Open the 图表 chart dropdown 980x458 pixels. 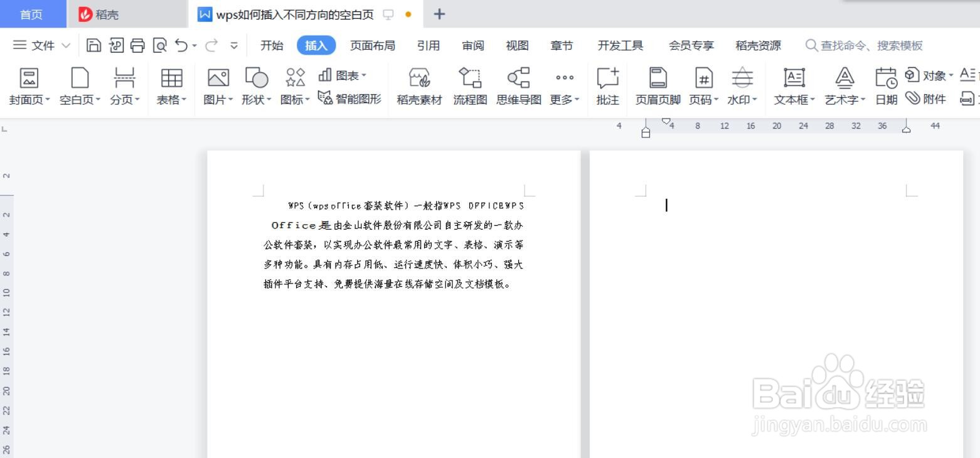click(x=343, y=75)
